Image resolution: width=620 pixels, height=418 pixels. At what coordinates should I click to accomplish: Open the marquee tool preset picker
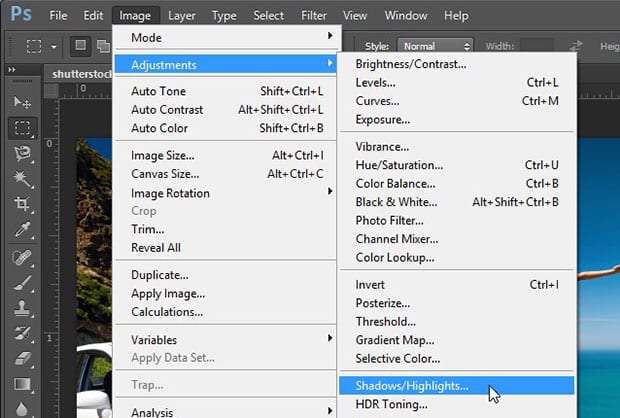click(54, 47)
